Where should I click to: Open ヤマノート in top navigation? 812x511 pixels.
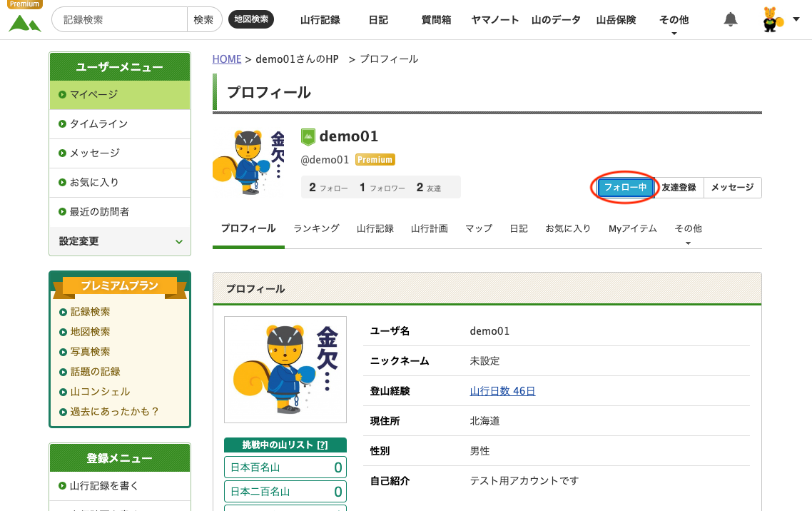pos(494,20)
